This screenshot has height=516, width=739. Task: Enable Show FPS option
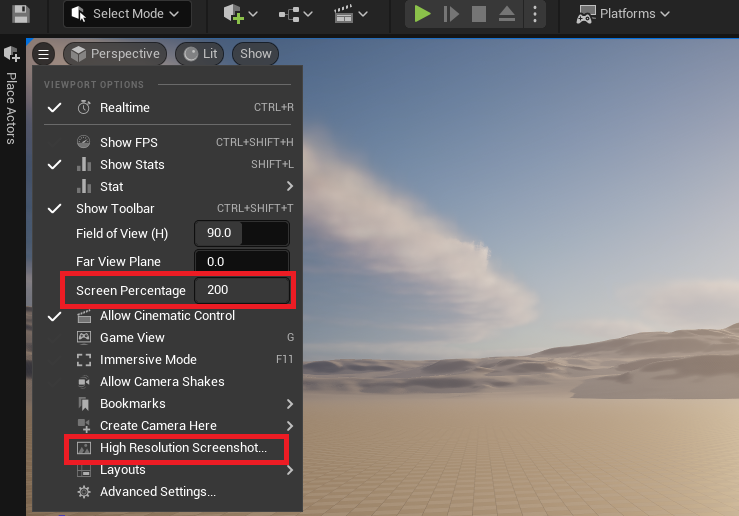pyautogui.click(x=167, y=142)
